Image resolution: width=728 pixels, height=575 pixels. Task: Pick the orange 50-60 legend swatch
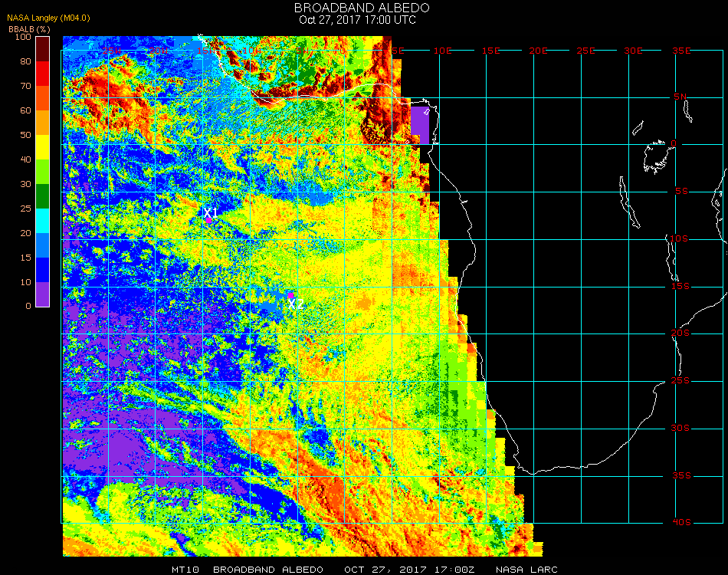coord(43,123)
